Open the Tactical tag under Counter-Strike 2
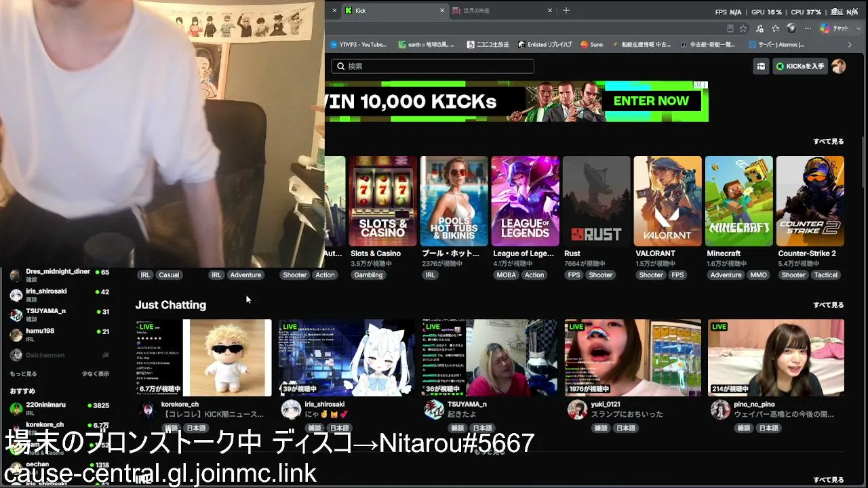The width and height of the screenshot is (868, 488). tap(826, 275)
